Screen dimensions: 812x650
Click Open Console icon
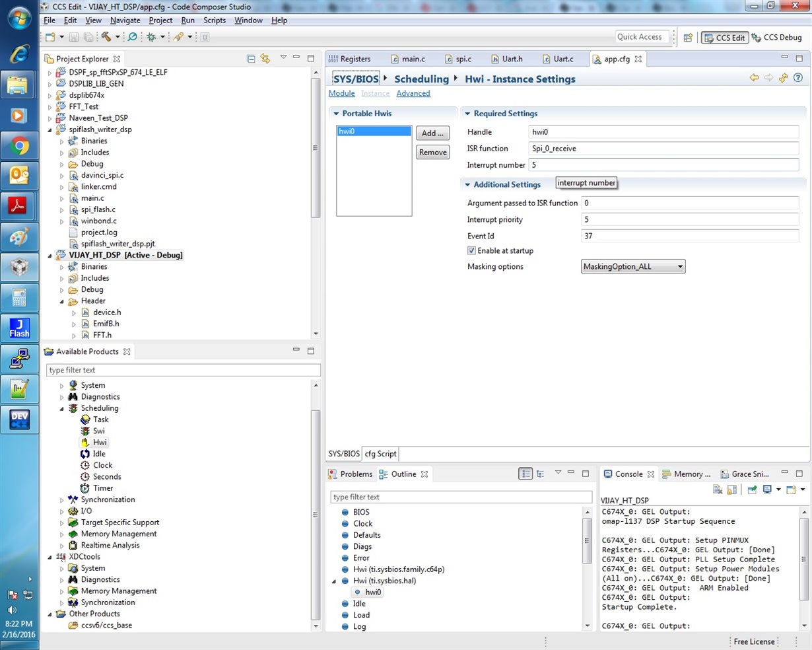(x=791, y=489)
